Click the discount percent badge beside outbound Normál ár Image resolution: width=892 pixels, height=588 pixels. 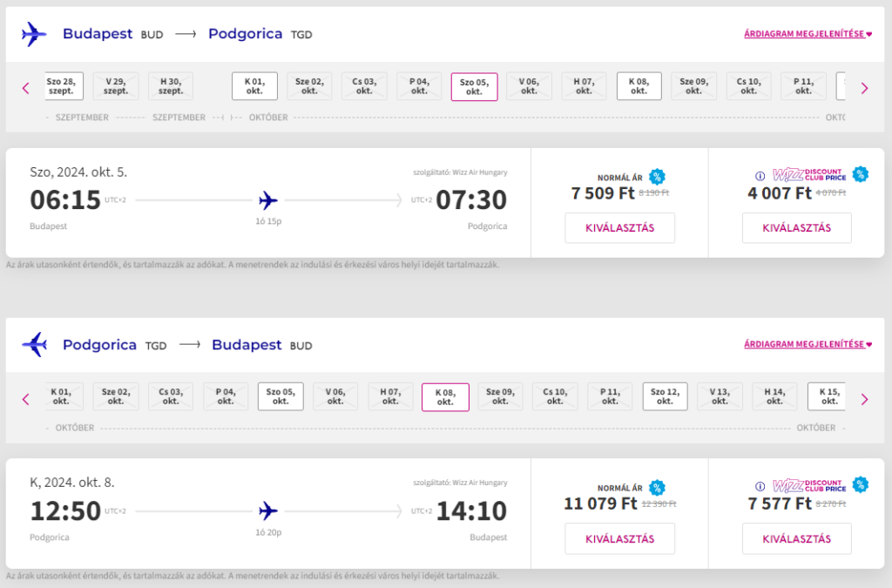pyautogui.click(x=657, y=177)
